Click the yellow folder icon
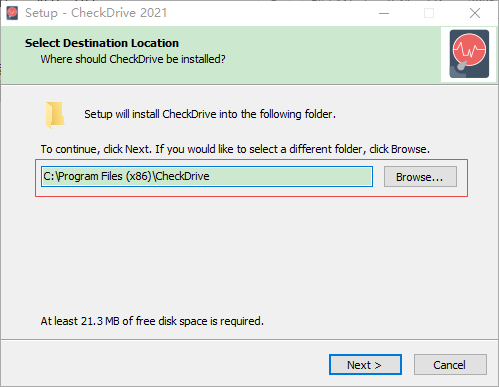Screen dimensions: 499x387 (x=55, y=115)
